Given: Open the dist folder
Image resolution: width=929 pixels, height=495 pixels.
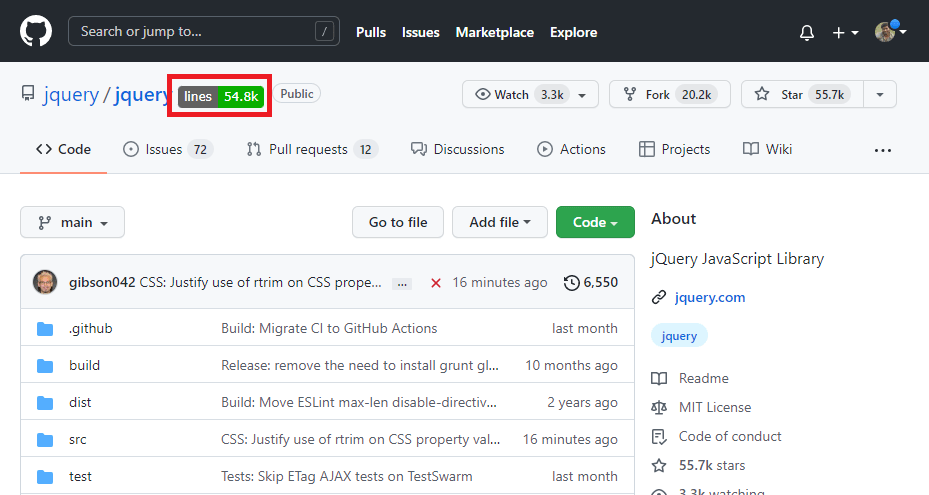Looking at the screenshot, I should coord(80,403).
